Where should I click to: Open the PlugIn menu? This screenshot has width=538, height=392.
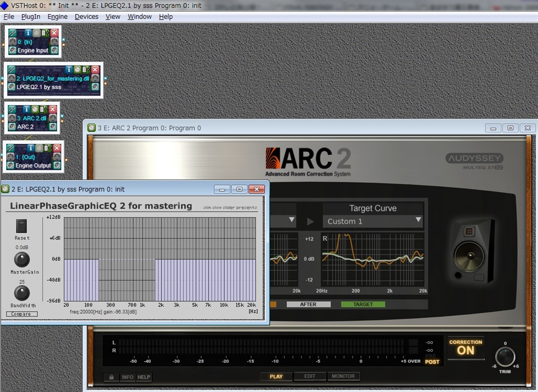tap(30, 16)
